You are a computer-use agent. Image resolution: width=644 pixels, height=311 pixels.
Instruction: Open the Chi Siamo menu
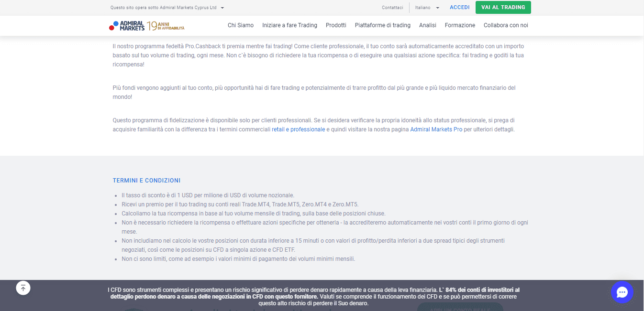coord(241,25)
